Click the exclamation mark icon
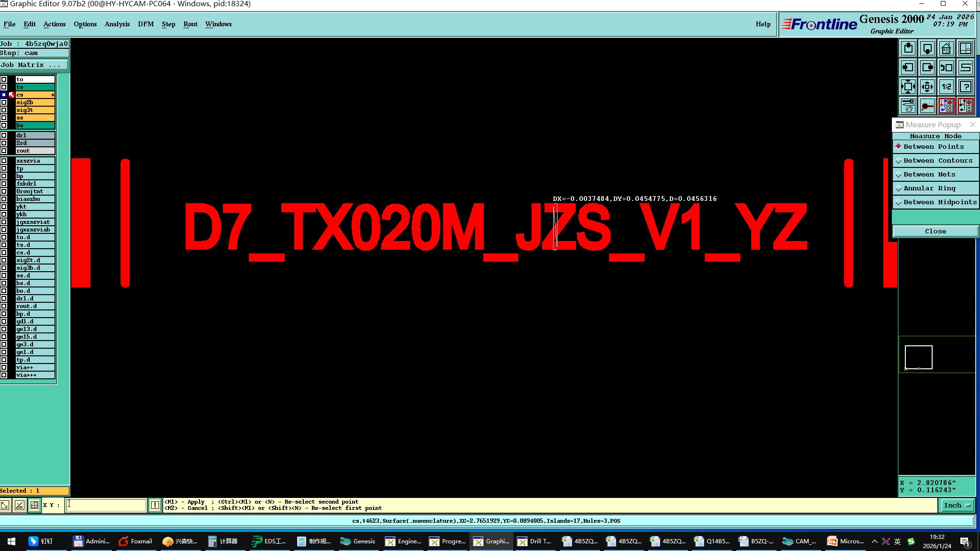 coord(155,505)
